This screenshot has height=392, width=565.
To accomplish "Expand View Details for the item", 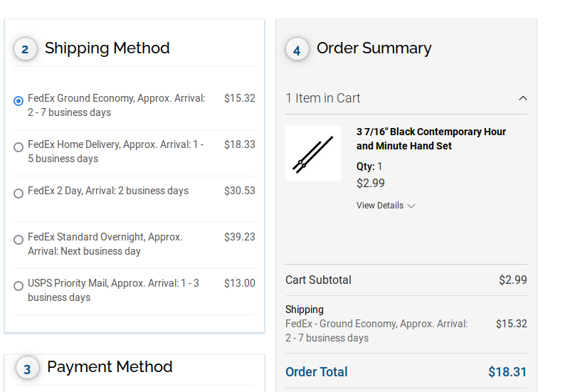I will (x=380, y=206).
